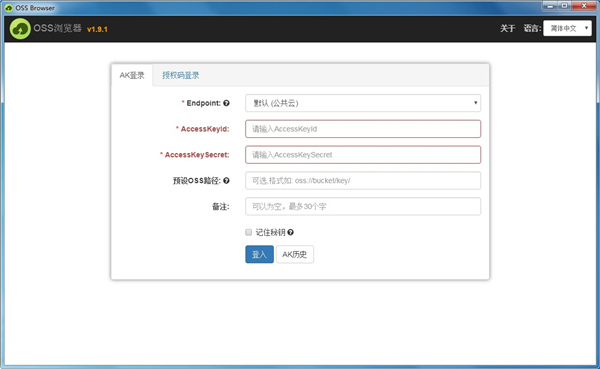The width and height of the screenshot is (600, 369).
Task: Click the OSS Browser green cloud logo
Action: click(20, 29)
